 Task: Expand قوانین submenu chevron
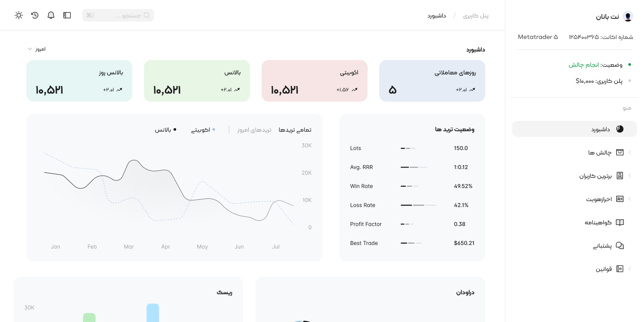(x=630, y=269)
